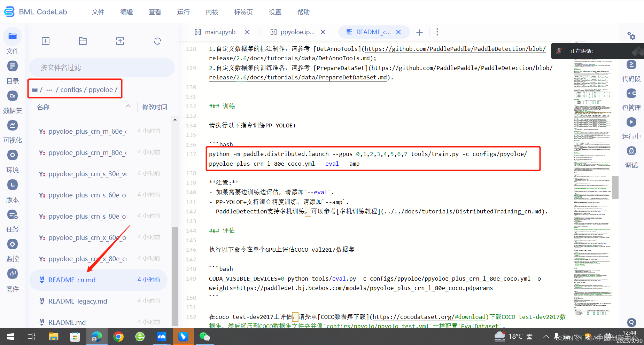Screen dimensions: 644x345
Task: Open the 文件 file browser sidebar icon
Action: (13, 36)
